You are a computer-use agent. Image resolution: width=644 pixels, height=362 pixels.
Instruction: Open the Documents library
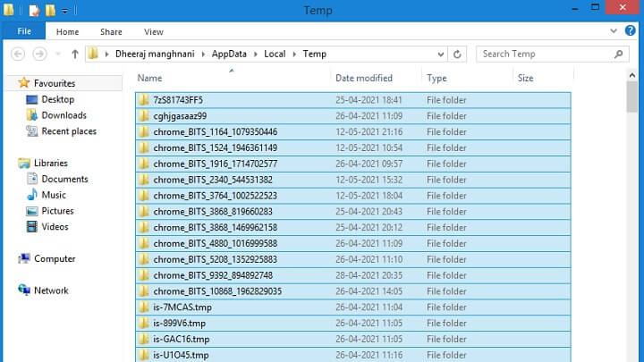64,180
